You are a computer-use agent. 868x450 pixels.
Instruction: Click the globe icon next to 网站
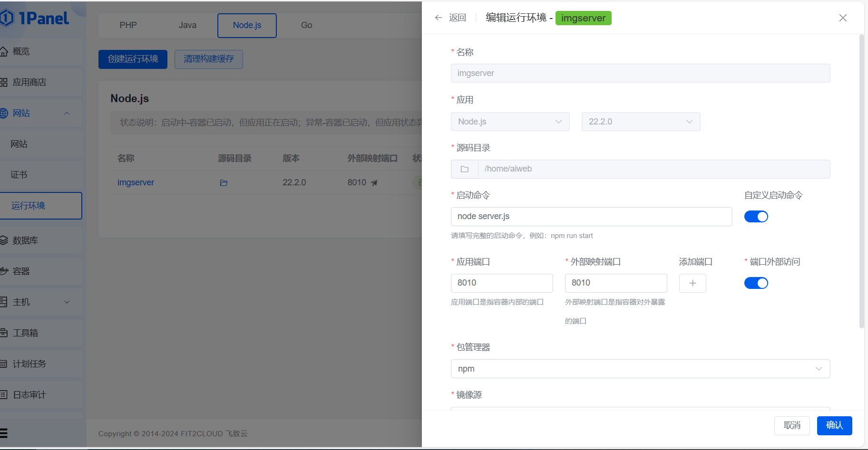(x=4, y=113)
